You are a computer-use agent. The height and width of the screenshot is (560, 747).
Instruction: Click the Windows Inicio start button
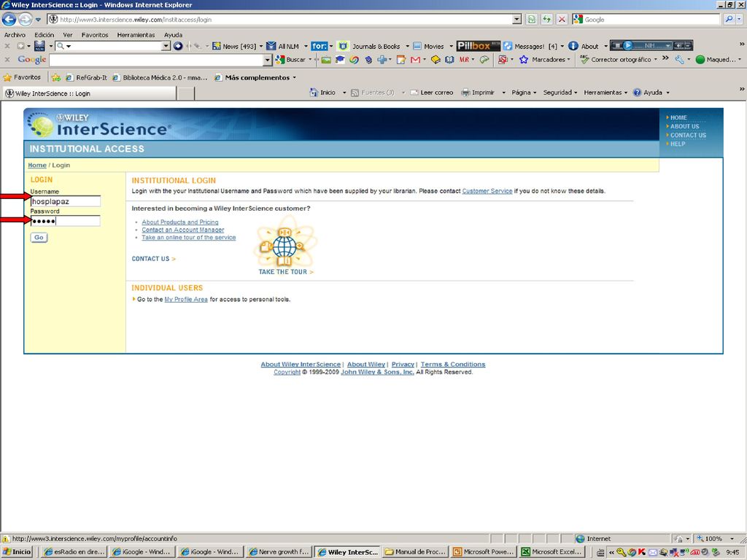pos(17,551)
